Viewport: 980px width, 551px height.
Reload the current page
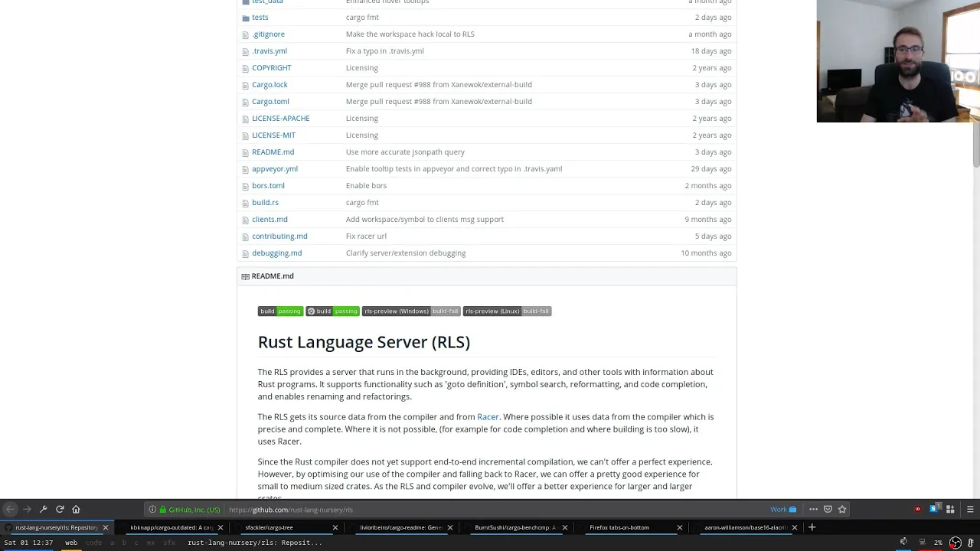[x=60, y=509]
